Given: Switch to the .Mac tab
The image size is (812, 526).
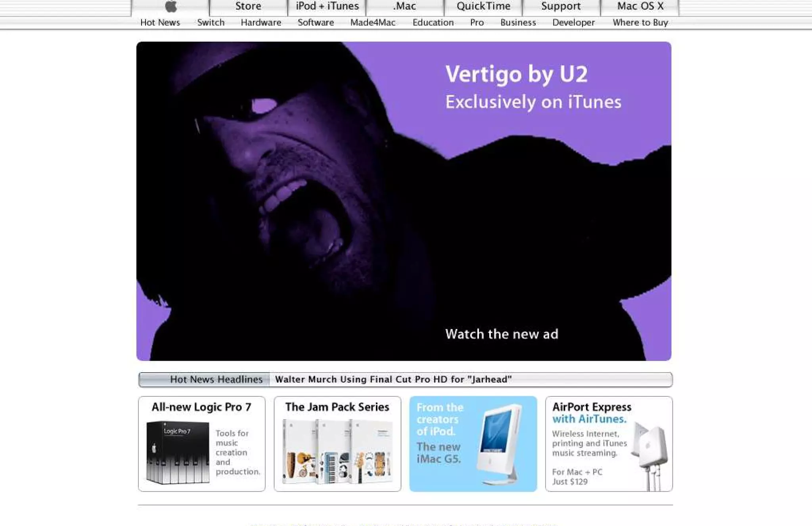Looking at the screenshot, I should coord(405,7).
